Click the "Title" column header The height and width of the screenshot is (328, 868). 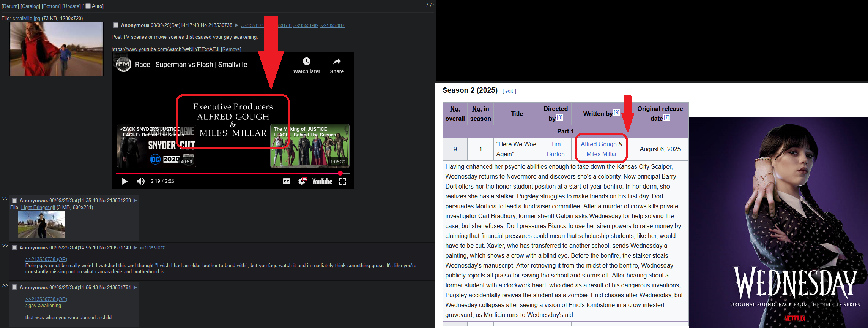point(517,114)
